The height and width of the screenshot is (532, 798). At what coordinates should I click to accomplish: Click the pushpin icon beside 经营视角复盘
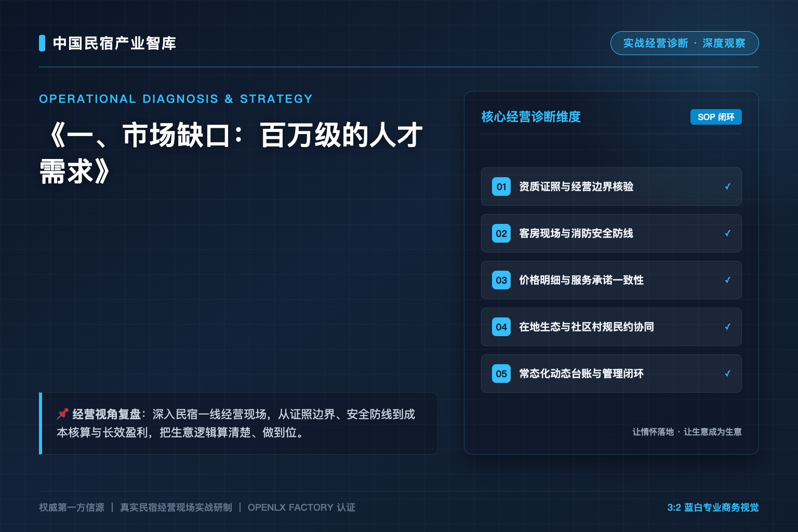63,414
